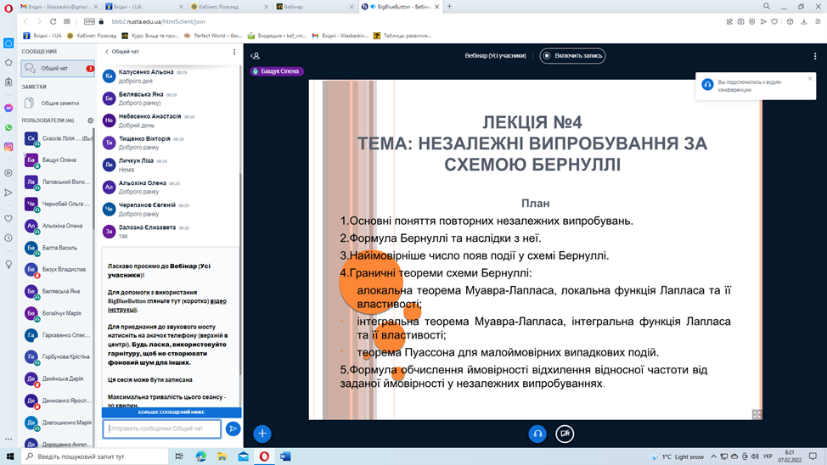
Task: Dismiss the audio conference notification
Action: (810, 79)
